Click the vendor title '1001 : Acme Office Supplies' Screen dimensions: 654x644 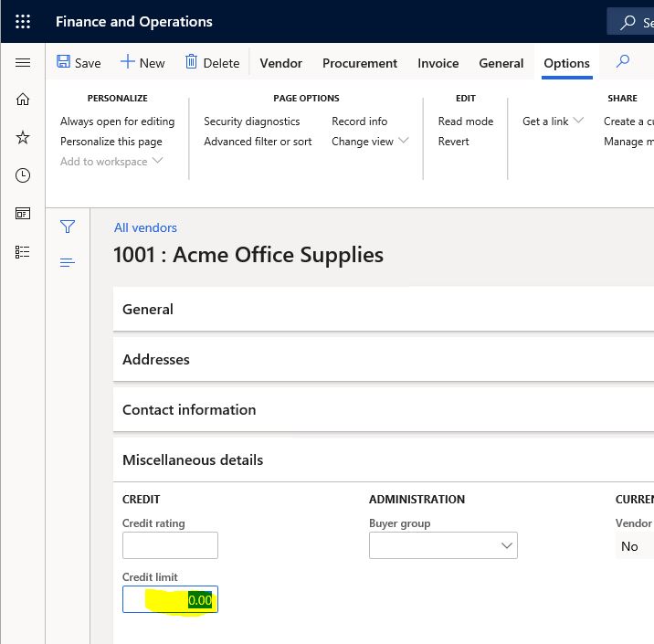[x=248, y=255]
